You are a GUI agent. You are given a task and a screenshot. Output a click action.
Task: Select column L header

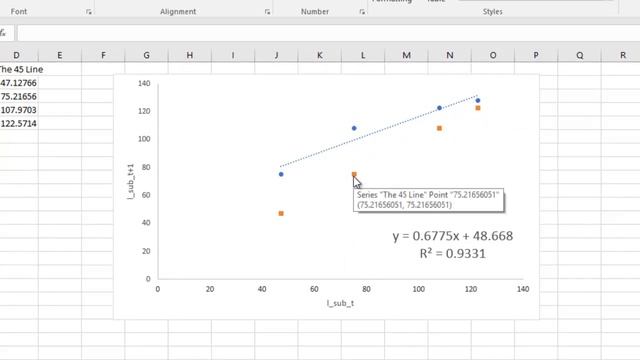tap(363, 55)
